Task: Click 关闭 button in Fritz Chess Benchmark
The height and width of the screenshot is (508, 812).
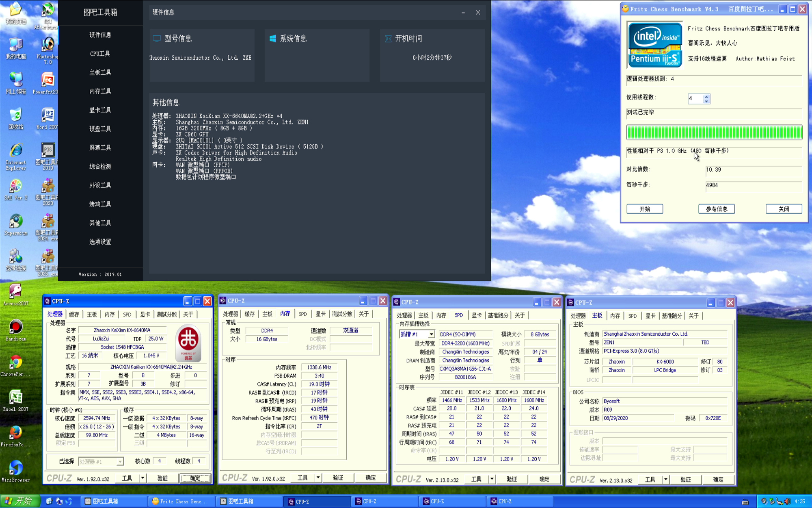Action: (x=784, y=209)
